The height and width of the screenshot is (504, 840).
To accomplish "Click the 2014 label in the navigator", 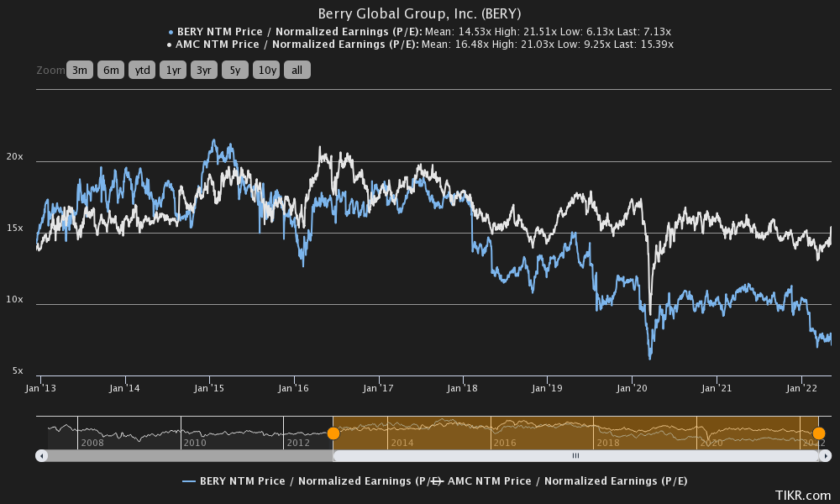I will click(x=402, y=443).
